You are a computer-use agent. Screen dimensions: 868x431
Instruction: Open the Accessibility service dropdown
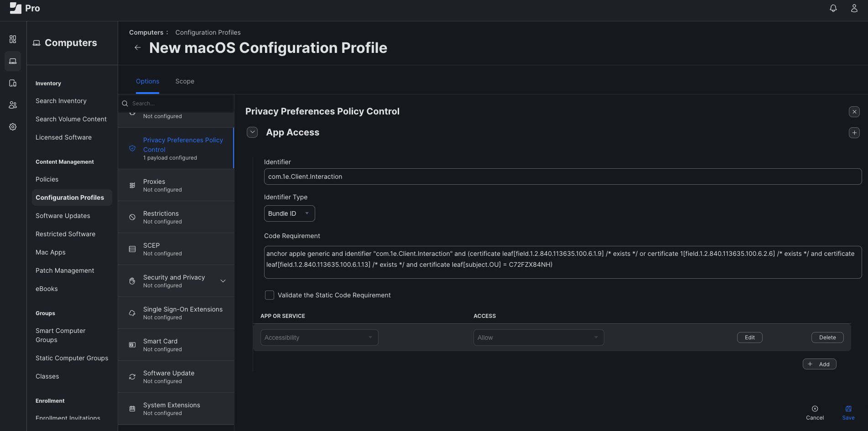pyautogui.click(x=319, y=338)
